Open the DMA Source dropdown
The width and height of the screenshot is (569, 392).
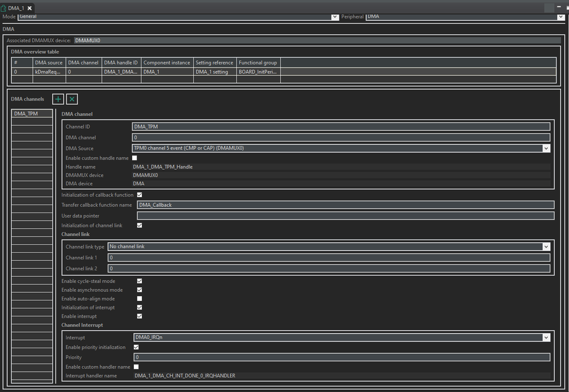(x=546, y=148)
